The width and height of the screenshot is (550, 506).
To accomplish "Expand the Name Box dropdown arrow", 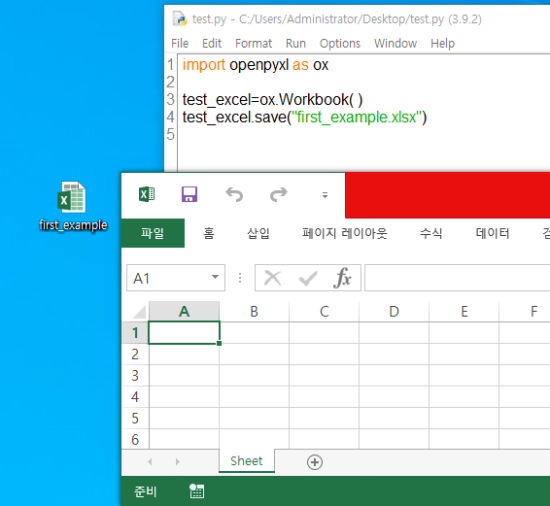I will tap(215, 277).
